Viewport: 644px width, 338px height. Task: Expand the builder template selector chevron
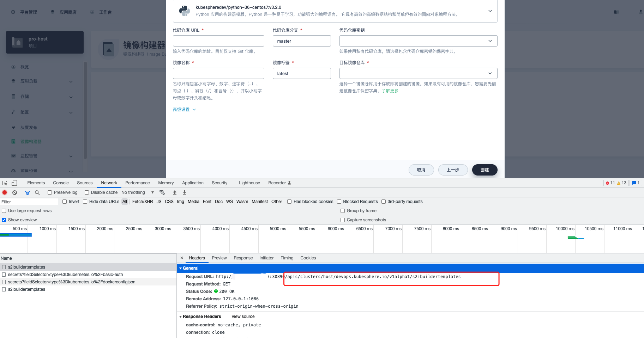coord(490,11)
